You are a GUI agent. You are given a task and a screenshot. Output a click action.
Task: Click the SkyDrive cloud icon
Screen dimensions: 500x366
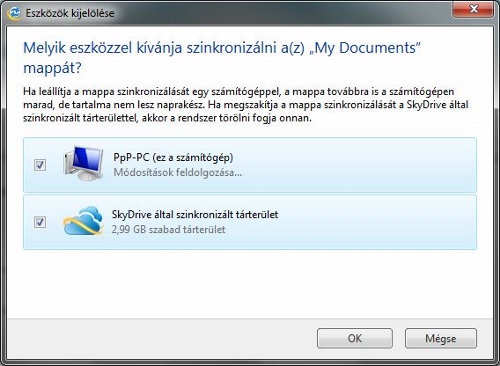pyautogui.click(x=83, y=221)
